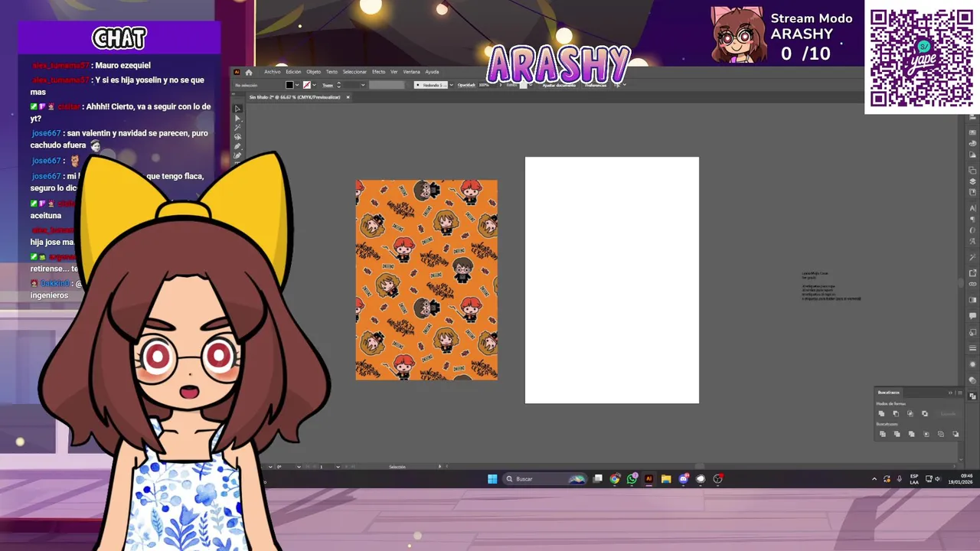The width and height of the screenshot is (980, 551).
Task: Open the Comments panel icon in dock
Action: pyautogui.click(x=972, y=315)
